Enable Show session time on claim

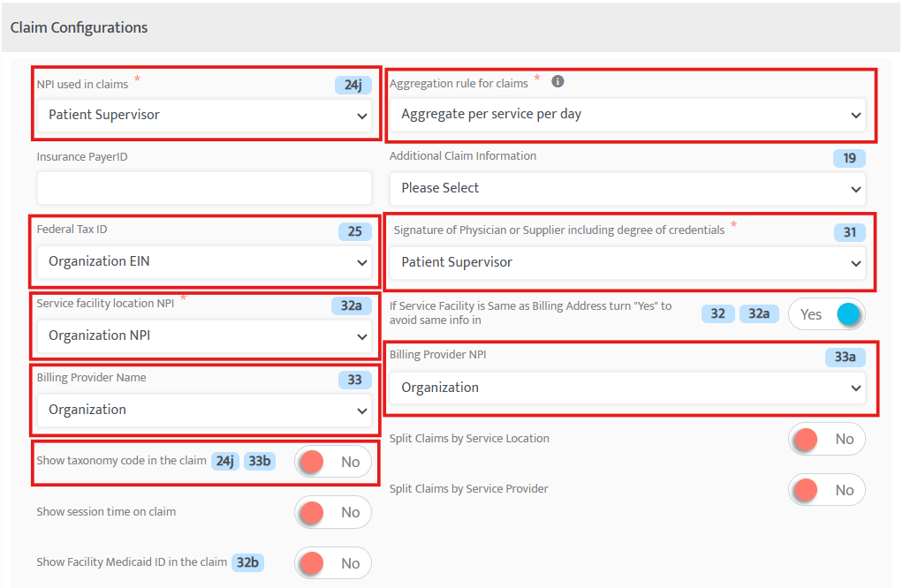(x=333, y=512)
